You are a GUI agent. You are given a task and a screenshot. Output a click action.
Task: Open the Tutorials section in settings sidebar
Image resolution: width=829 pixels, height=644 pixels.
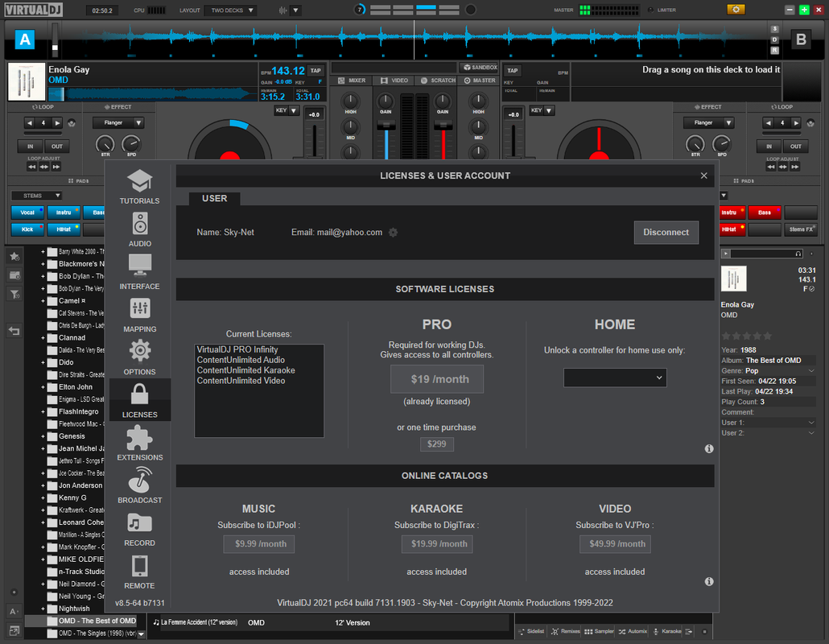point(139,188)
